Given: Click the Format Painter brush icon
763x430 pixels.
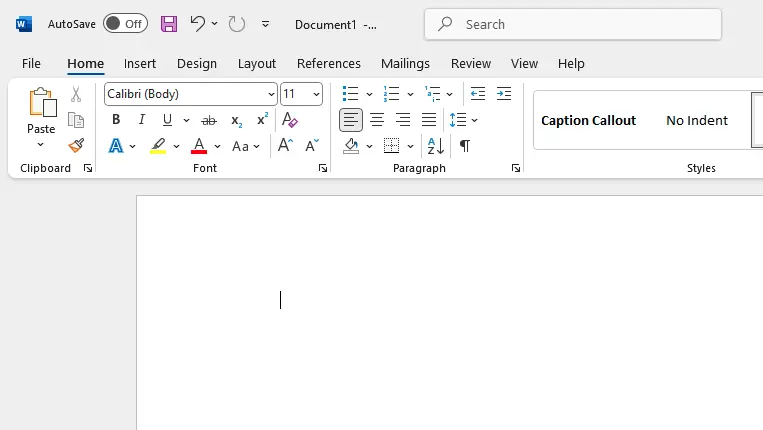Looking at the screenshot, I should (76, 146).
